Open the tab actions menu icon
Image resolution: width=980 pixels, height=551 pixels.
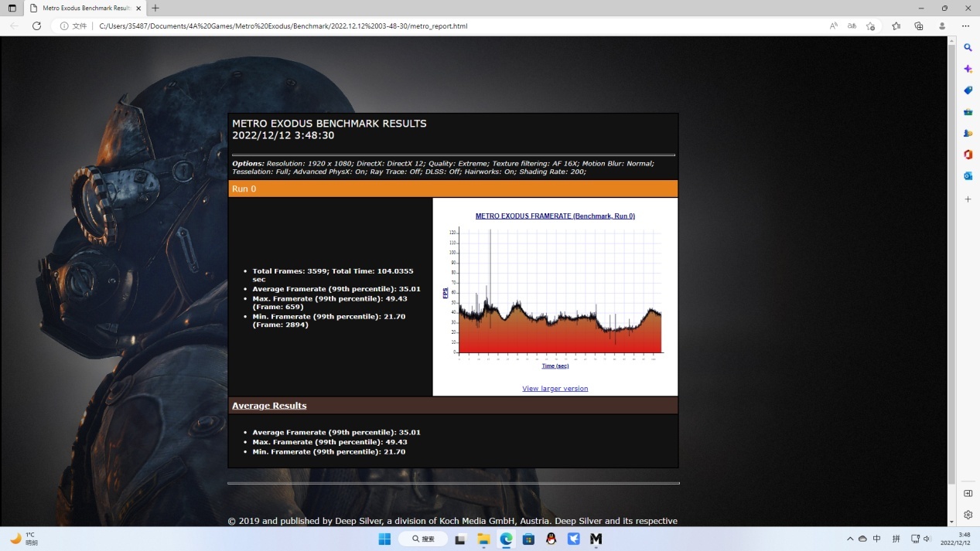[12, 8]
